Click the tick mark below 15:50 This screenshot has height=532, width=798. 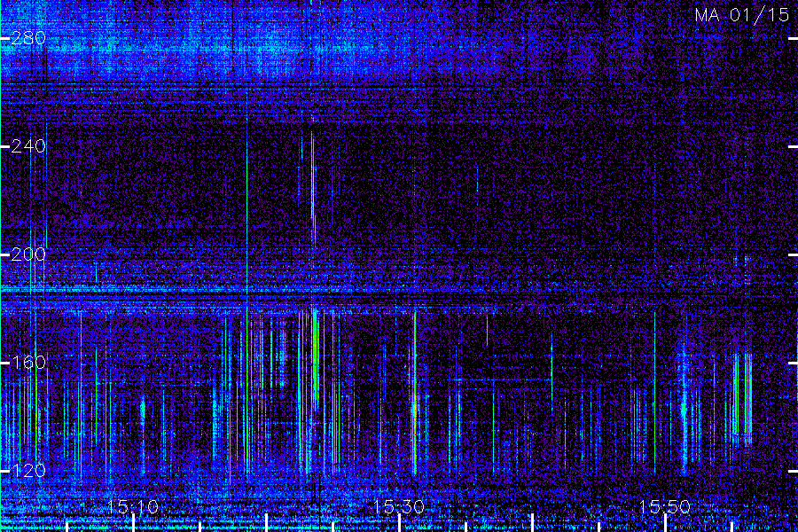click(665, 523)
